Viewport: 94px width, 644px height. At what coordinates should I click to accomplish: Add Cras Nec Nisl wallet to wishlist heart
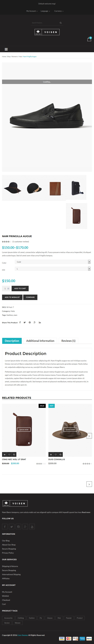(9, 454)
